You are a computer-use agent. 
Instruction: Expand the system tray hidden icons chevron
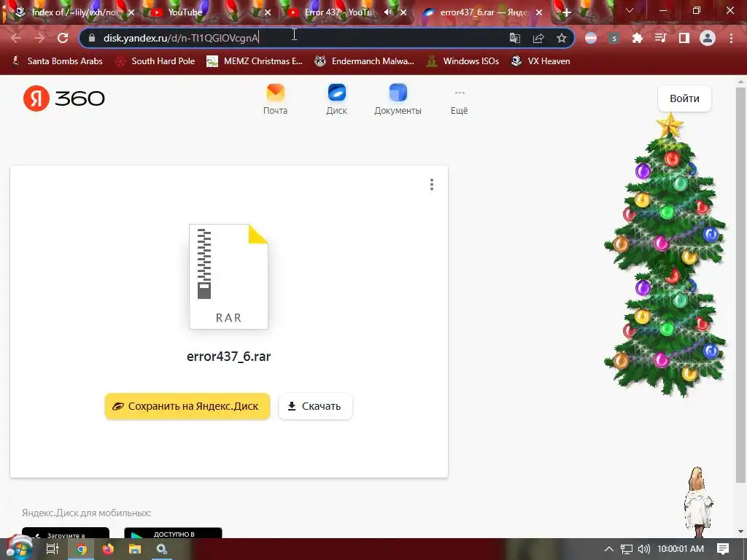coord(609,549)
